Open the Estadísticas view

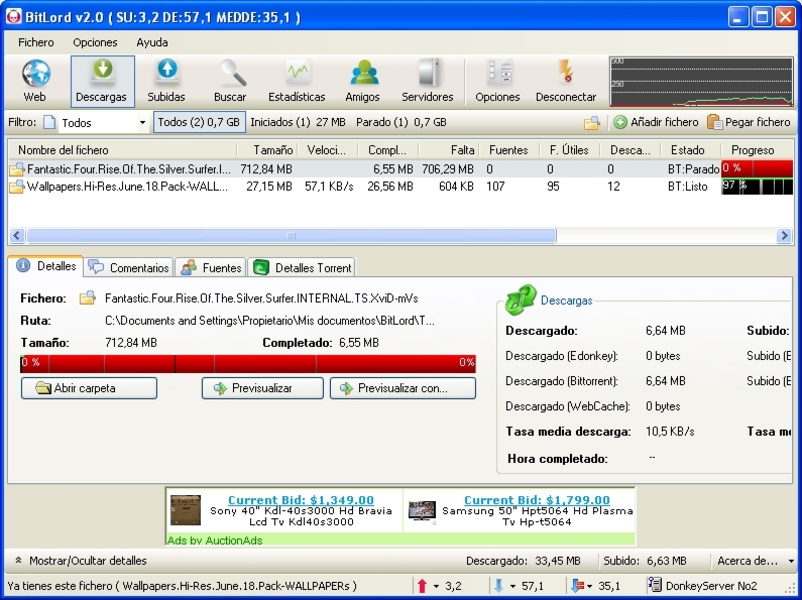click(297, 81)
